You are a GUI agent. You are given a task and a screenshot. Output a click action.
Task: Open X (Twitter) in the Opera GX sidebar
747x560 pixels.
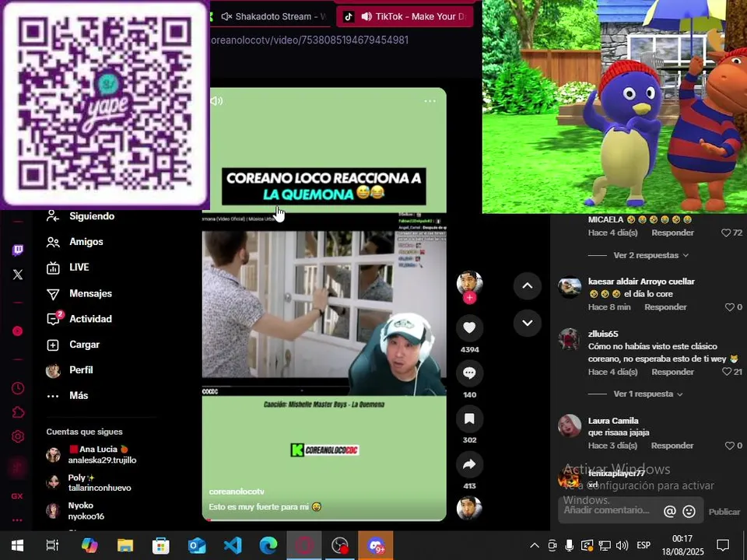(x=18, y=275)
